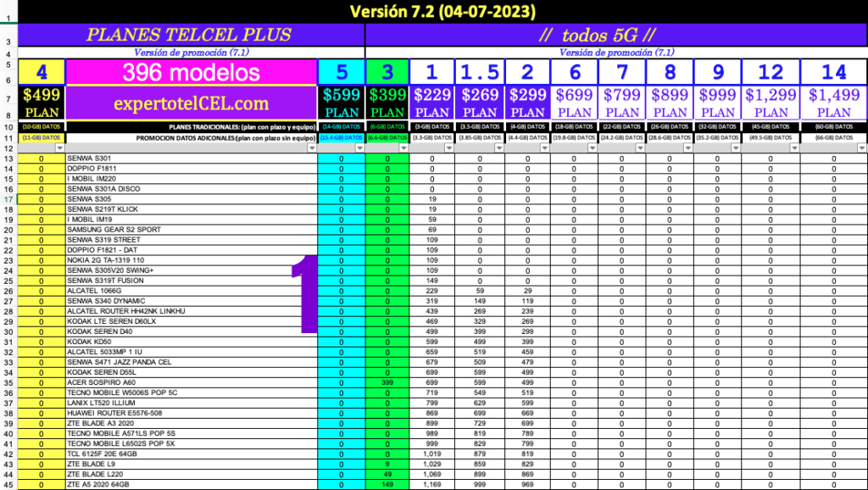Select row header 26
The width and height of the screenshot is (868, 490).
[x=8, y=292]
